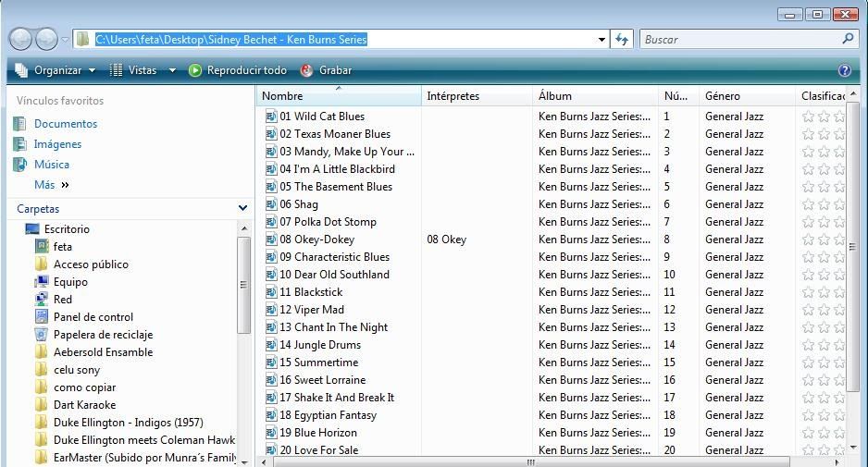Select file 13 Chant In The Night
Image resolution: width=868 pixels, height=467 pixels.
pyautogui.click(x=333, y=327)
